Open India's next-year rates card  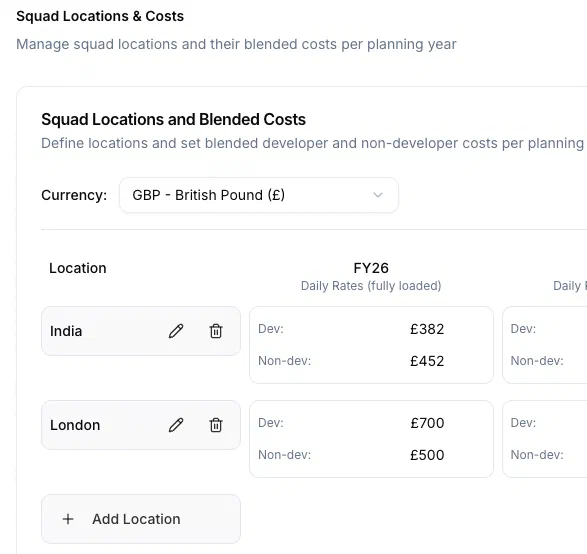pyautogui.click(x=545, y=345)
